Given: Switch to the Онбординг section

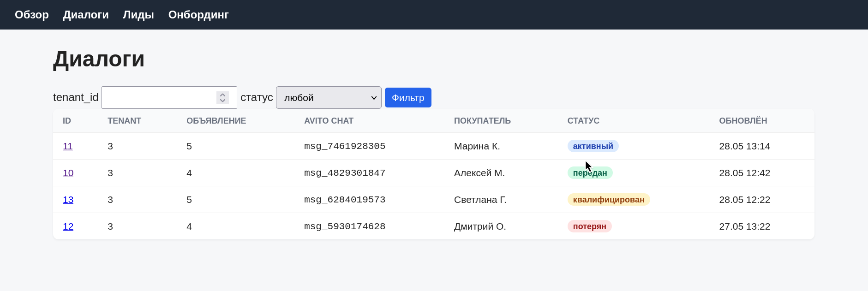Looking at the screenshot, I should tap(198, 15).
